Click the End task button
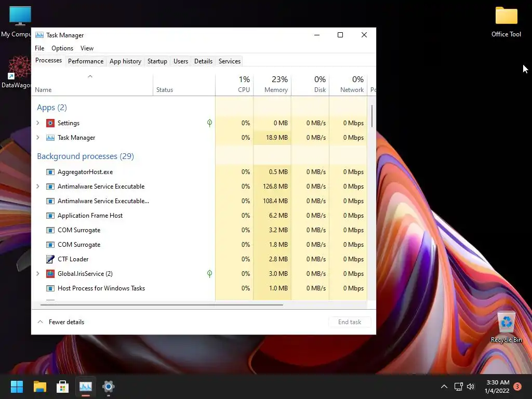532x399 pixels. [x=350, y=322]
